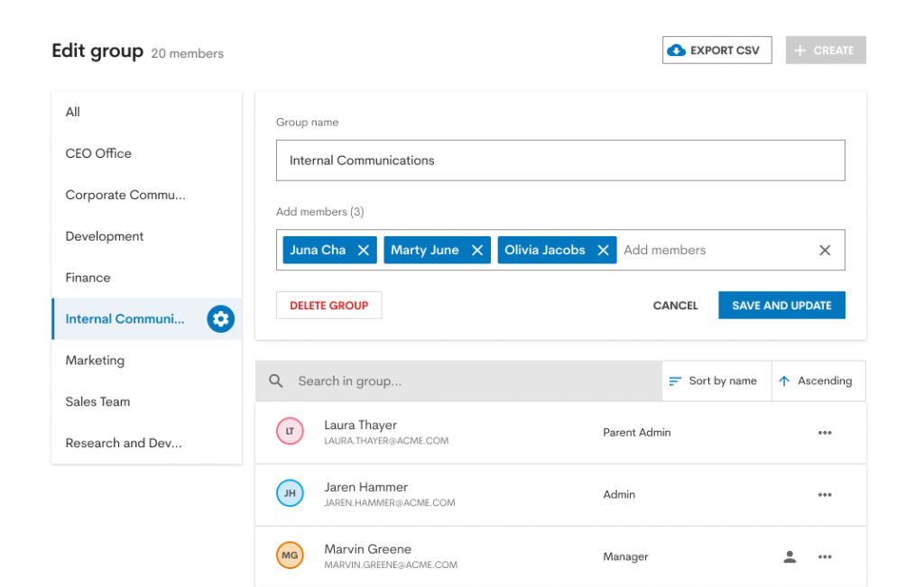Clear all added members with the X
924x587 pixels.
click(x=824, y=250)
